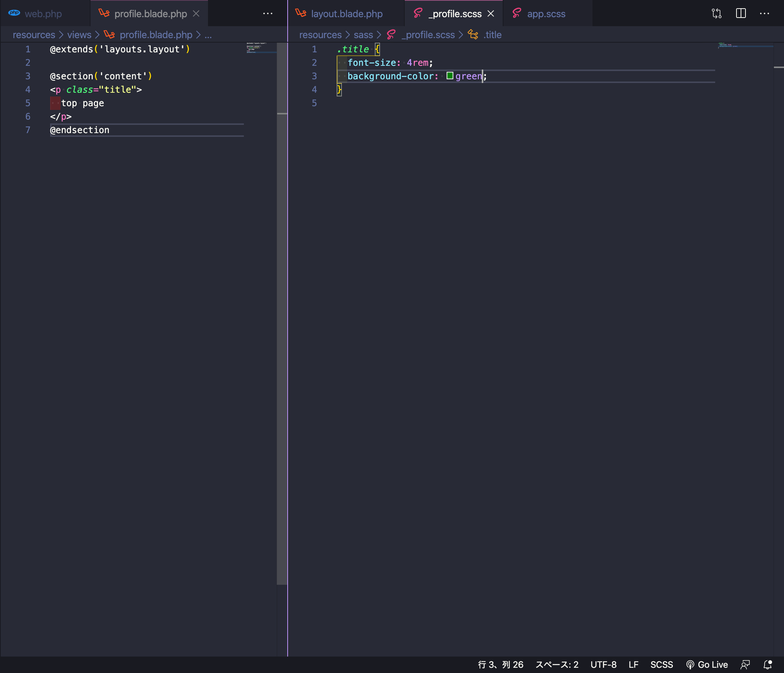Click the background-color property

[x=391, y=76]
